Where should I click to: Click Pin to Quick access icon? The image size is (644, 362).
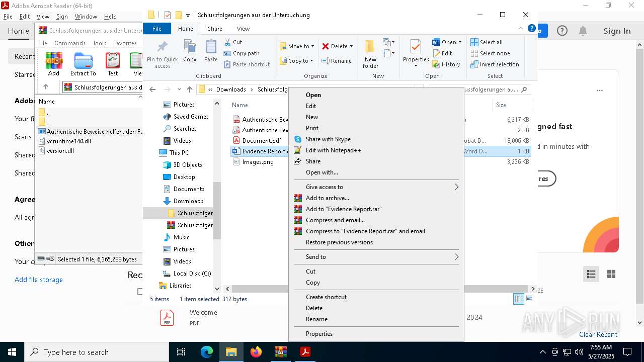coord(162,55)
